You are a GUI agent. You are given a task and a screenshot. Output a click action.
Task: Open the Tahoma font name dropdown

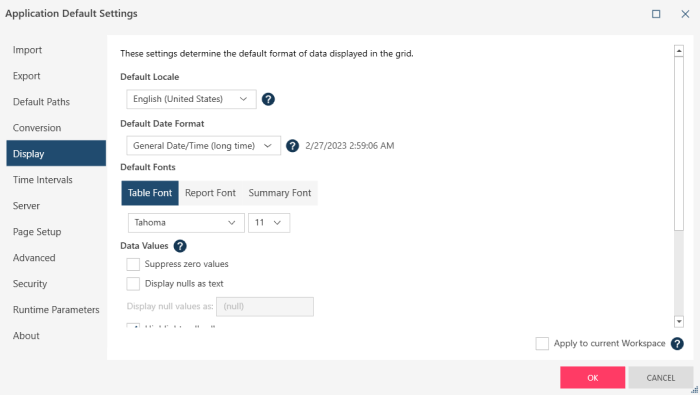(186, 223)
